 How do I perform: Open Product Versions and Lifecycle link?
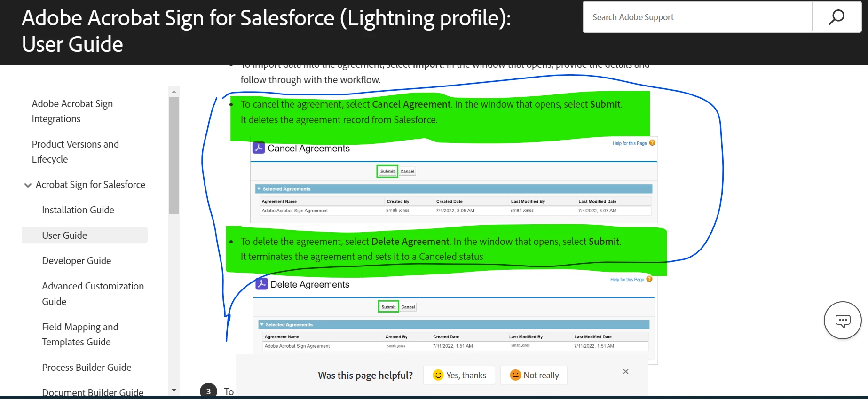tap(75, 152)
